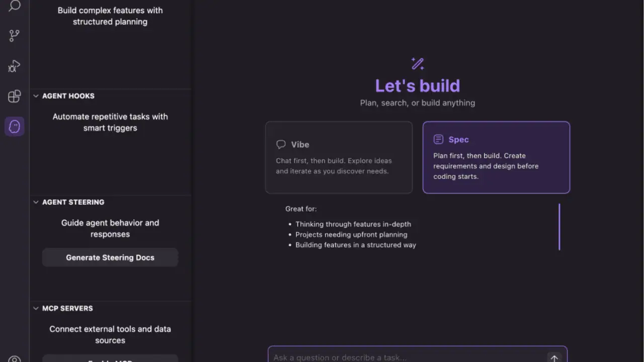Open the Source Control view

click(15, 36)
